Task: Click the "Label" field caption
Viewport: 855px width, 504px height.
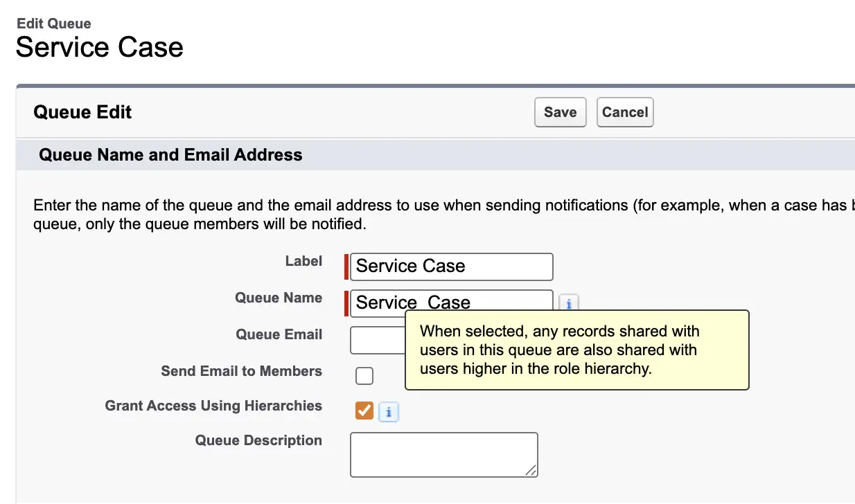Action: click(303, 261)
